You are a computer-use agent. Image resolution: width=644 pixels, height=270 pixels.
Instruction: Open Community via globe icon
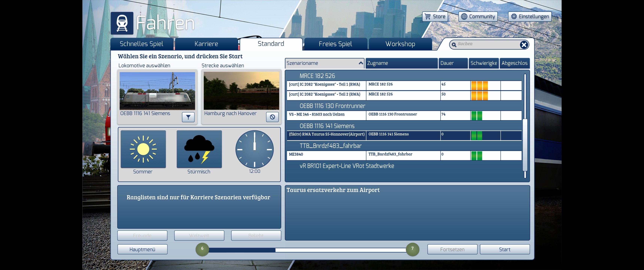coord(464,16)
